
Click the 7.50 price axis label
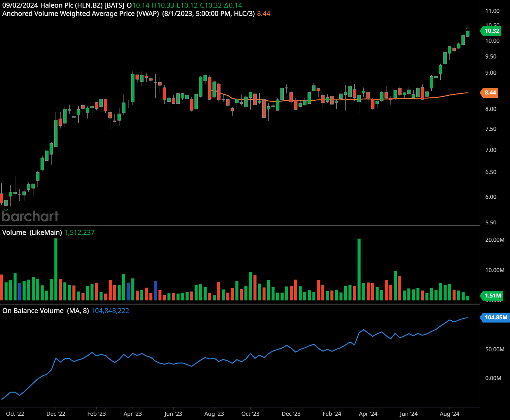coord(491,129)
